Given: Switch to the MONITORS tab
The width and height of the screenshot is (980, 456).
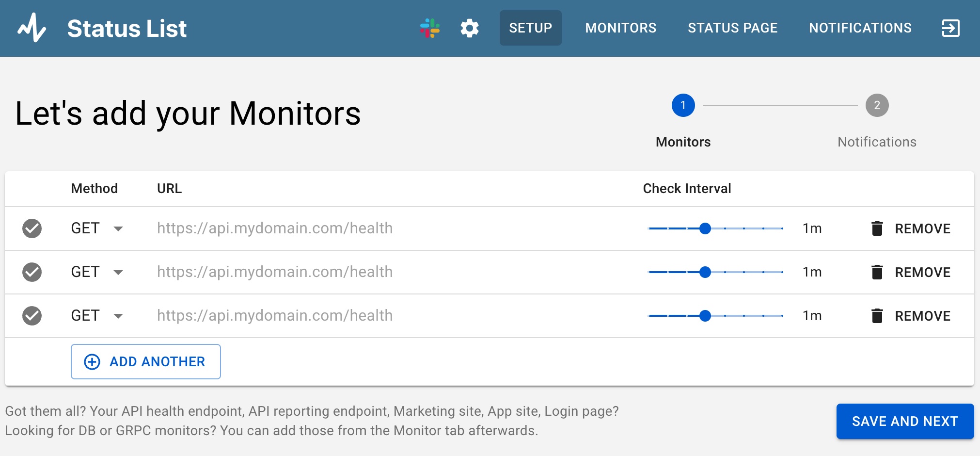Looking at the screenshot, I should [x=620, y=28].
